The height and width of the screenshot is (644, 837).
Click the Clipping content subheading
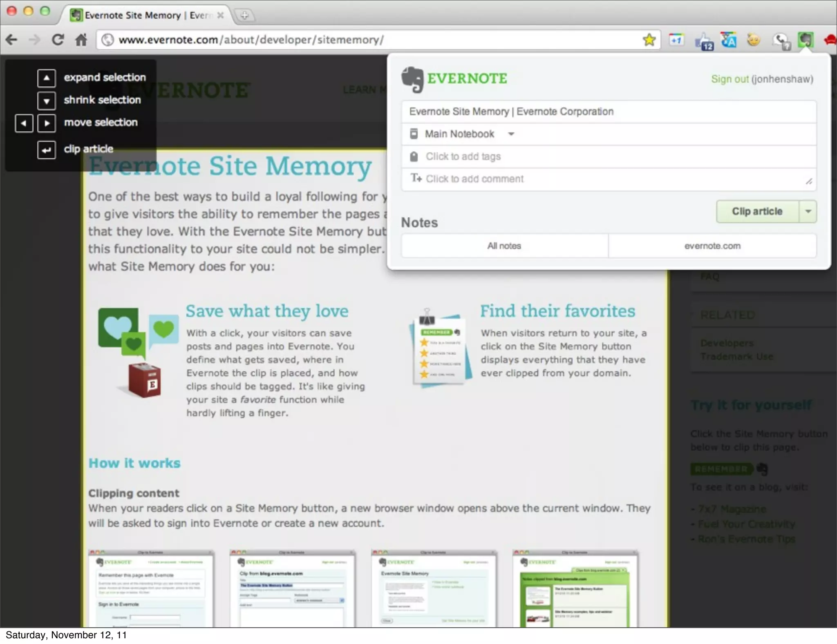(134, 493)
